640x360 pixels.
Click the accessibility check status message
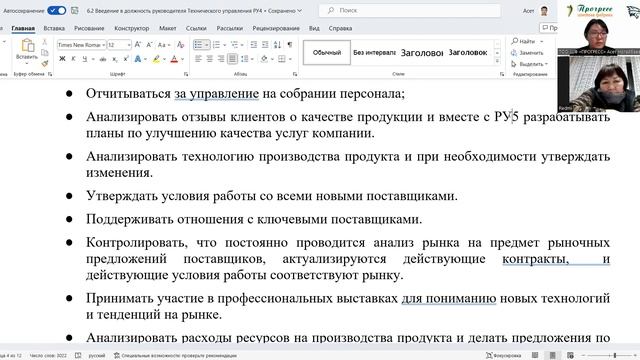click(x=175, y=356)
